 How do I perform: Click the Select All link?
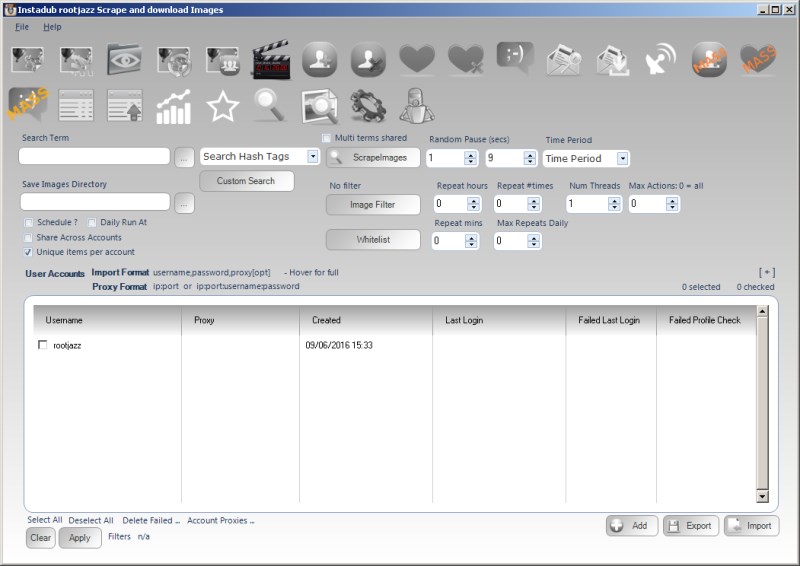tap(44, 520)
